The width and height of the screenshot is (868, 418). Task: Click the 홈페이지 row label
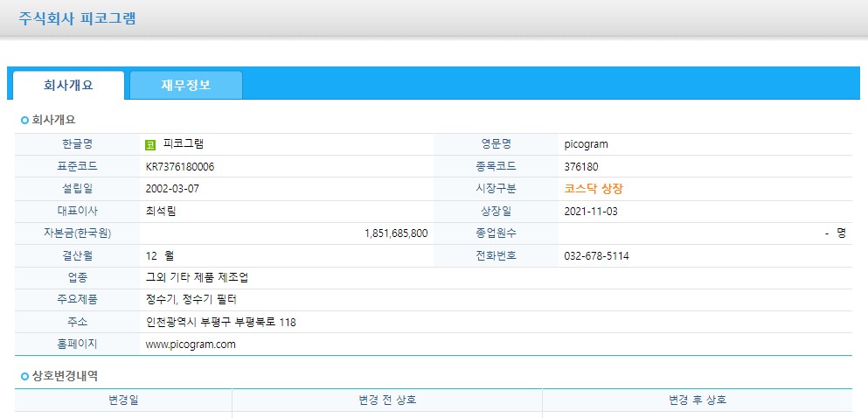click(77, 345)
